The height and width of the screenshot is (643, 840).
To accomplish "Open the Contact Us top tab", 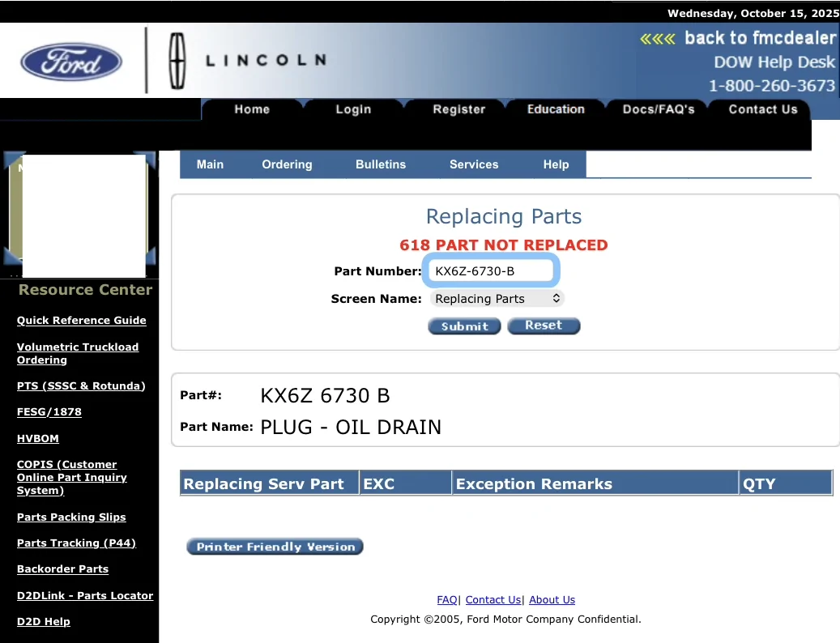I will 762,109.
